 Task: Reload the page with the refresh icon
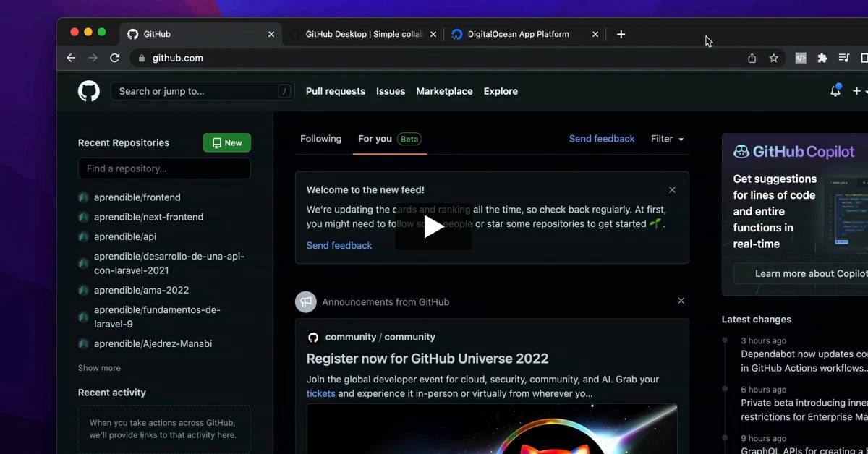pyautogui.click(x=114, y=58)
